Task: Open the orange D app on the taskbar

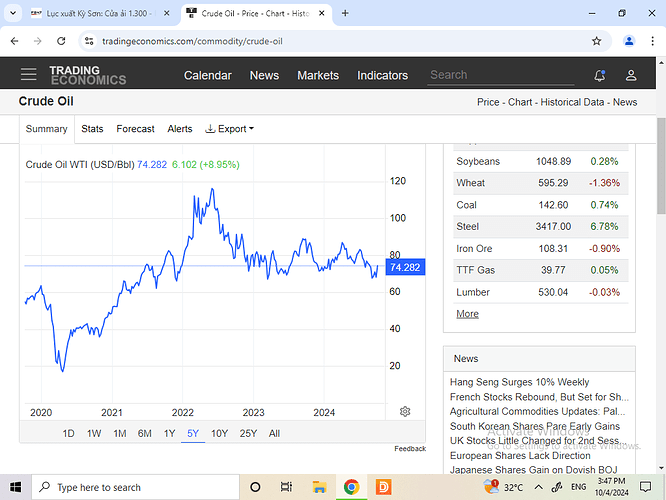Action: [x=384, y=487]
